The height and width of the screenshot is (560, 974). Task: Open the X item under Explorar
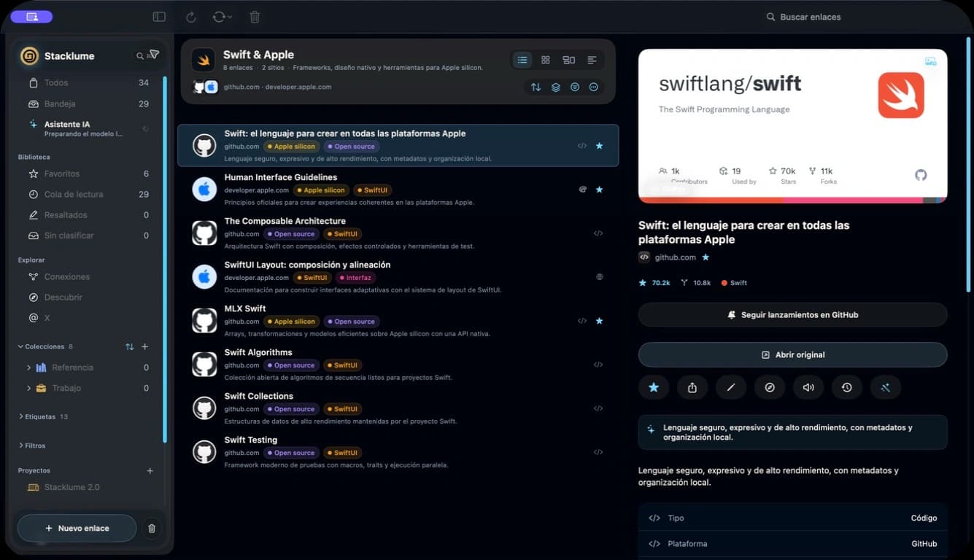point(88,318)
